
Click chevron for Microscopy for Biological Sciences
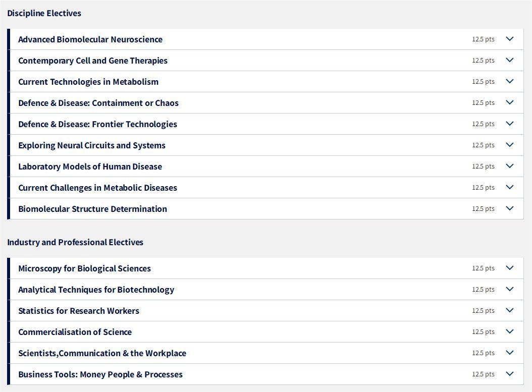point(510,268)
